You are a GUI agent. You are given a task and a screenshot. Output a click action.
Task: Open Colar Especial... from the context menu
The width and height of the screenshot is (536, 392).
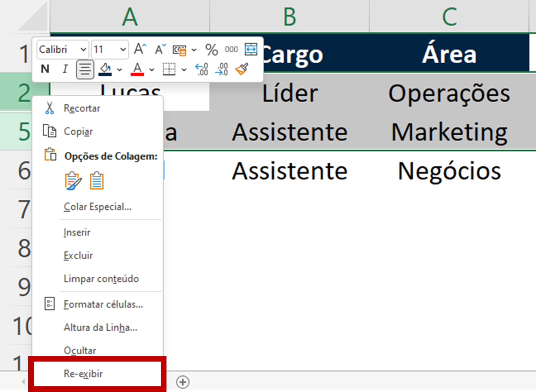click(98, 207)
